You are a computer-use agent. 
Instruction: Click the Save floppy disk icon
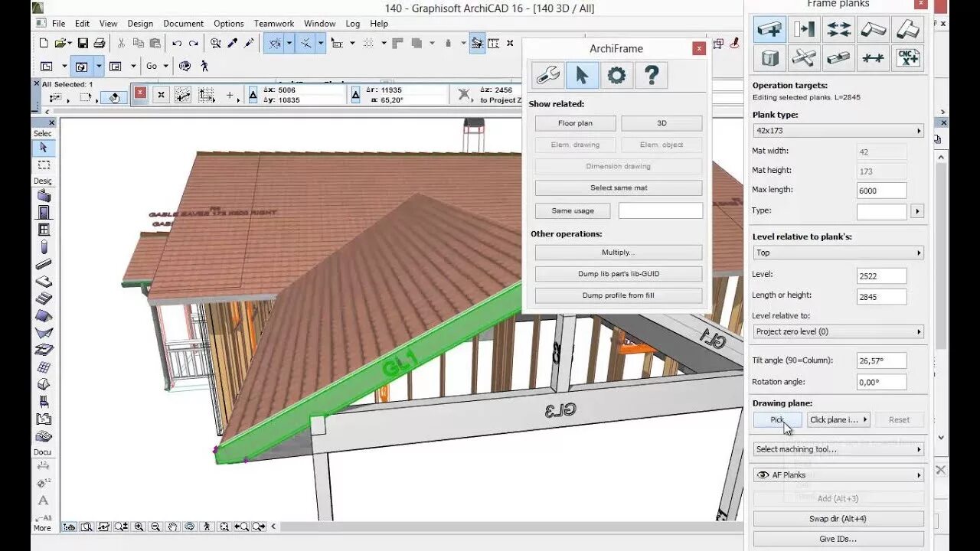[83, 43]
